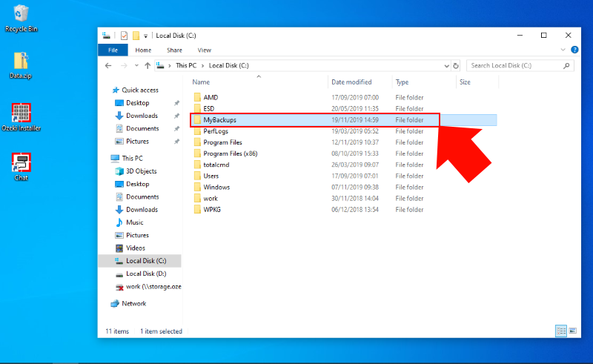Go up one folder level
Viewport: 593px width, 364px height.
[x=148, y=65]
